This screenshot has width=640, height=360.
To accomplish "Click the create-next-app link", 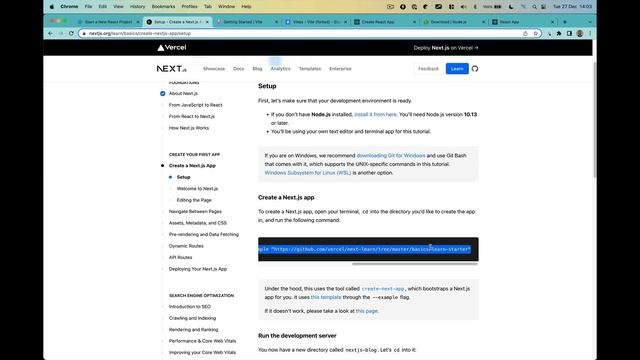I will click(x=382, y=289).
